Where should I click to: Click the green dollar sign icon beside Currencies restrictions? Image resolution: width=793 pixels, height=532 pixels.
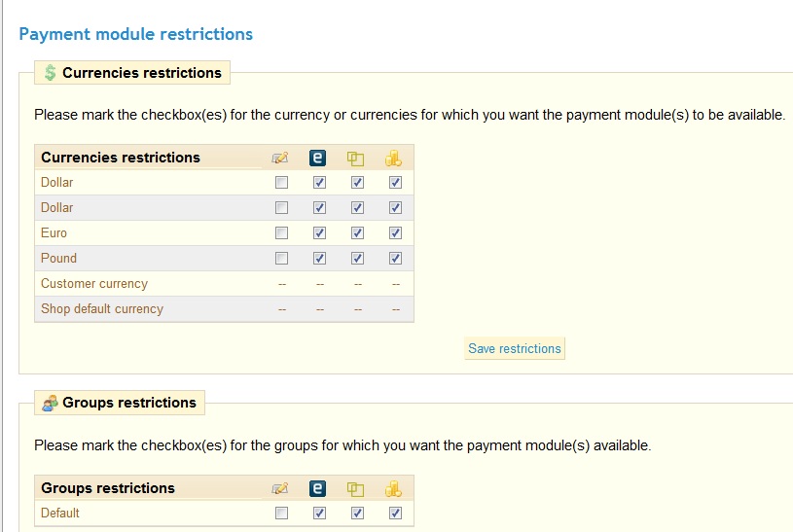tap(51, 73)
